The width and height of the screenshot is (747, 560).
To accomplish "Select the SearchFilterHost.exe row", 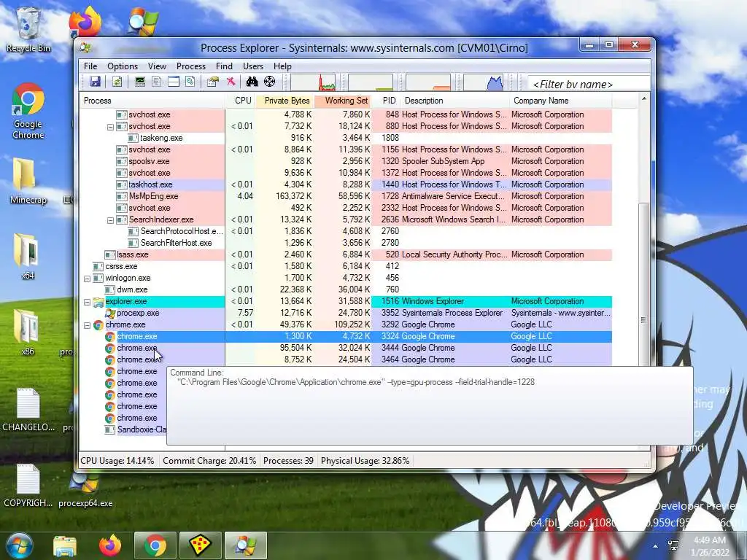I will (346, 243).
